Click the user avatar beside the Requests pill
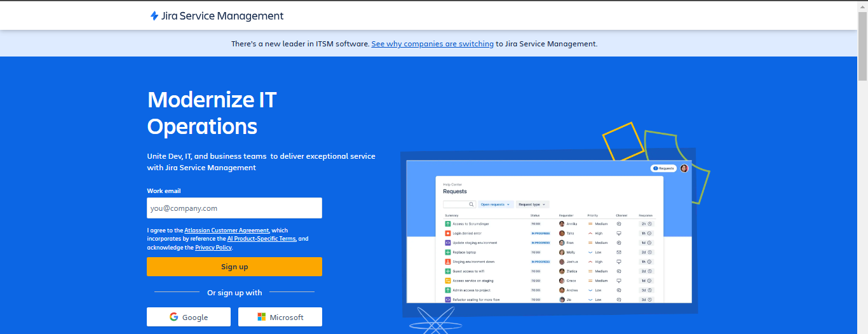Image resolution: width=868 pixels, height=334 pixels. point(684,168)
